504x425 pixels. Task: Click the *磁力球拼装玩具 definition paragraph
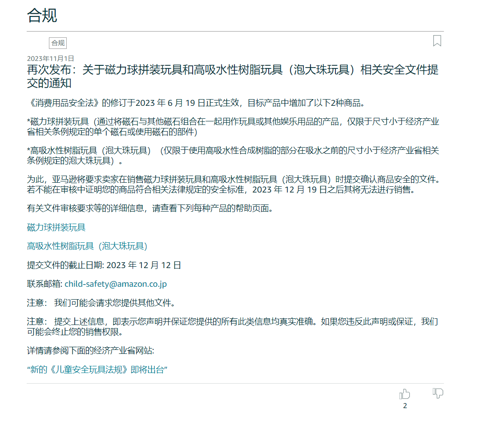232,127
